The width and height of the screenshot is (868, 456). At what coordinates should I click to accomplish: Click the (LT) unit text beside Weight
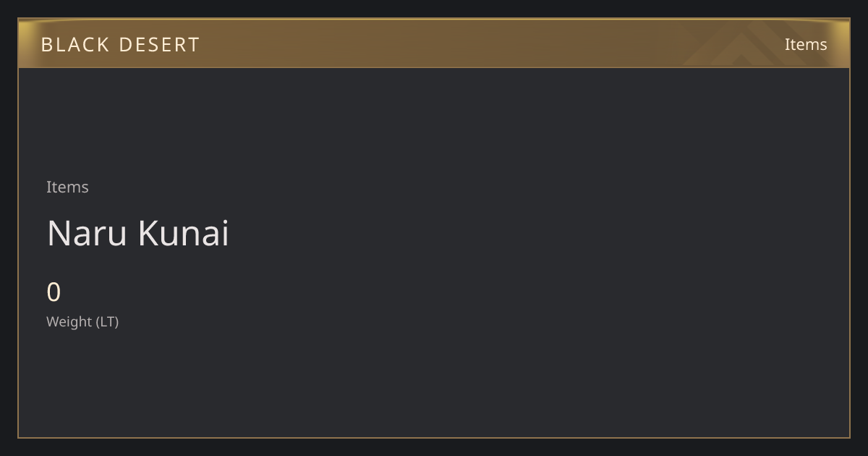(107, 321)
